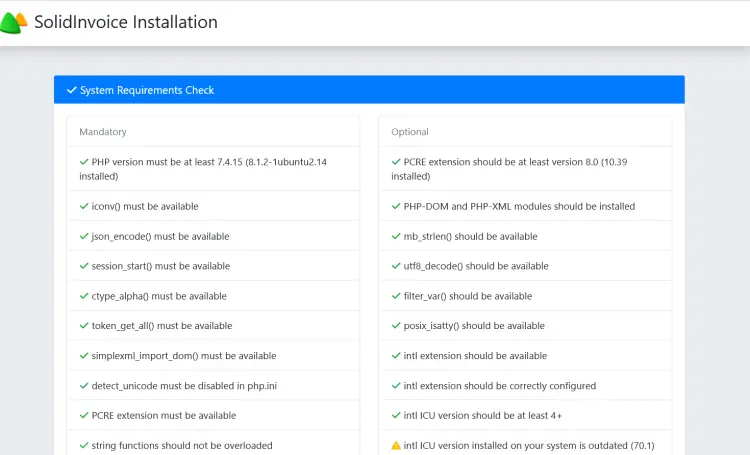The image size is (750, 455).
Task: Click the warning icon for outdated intl ICU
Action: tap(396, 446)
